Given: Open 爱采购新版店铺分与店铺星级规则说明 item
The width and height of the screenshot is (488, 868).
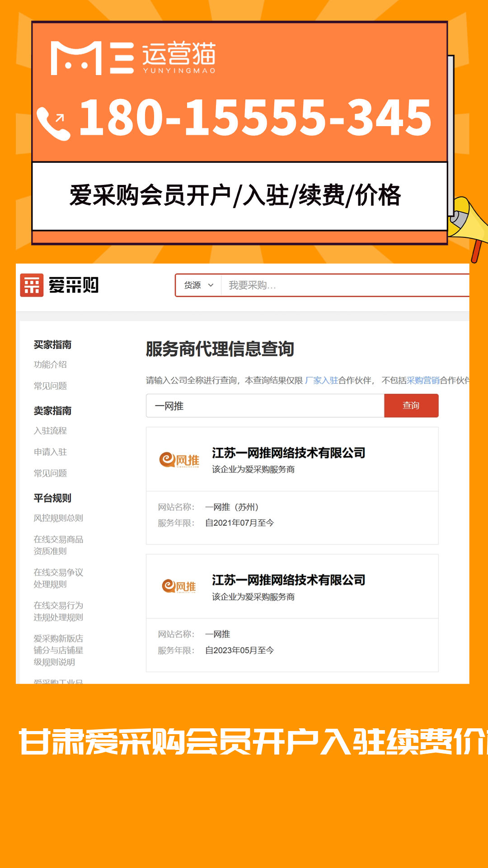Looking at the screenshot, I should [x=58, y=650].
